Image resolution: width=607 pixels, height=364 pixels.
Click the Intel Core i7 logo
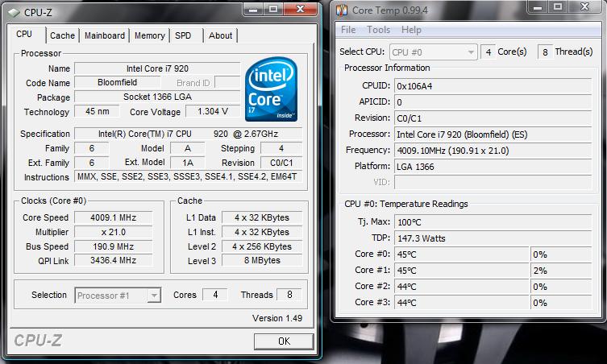coord(271,89)
